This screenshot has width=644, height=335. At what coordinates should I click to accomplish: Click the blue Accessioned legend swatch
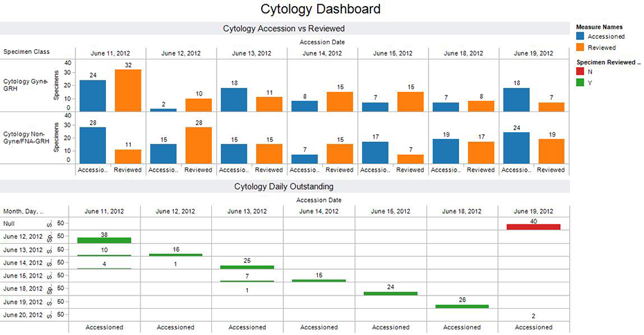point(582,37)
